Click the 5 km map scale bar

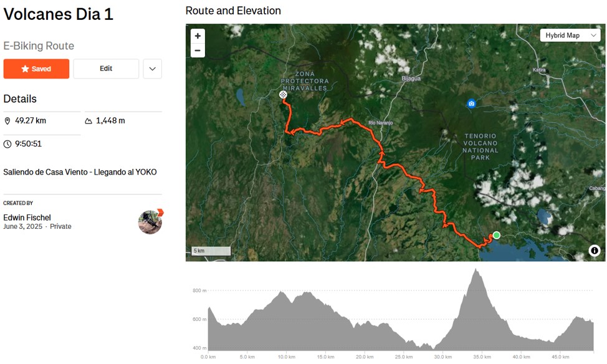pyautogui.click(x=211, y=251)
